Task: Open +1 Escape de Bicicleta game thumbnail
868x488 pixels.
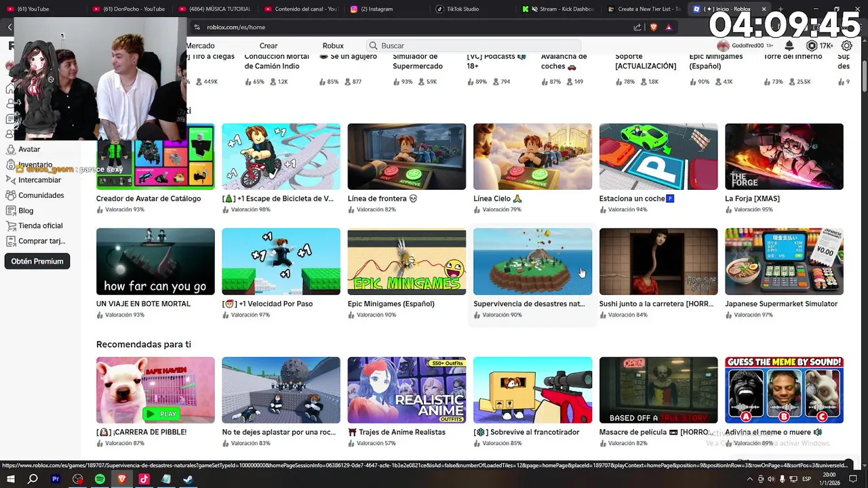Action: pos(281,157)
